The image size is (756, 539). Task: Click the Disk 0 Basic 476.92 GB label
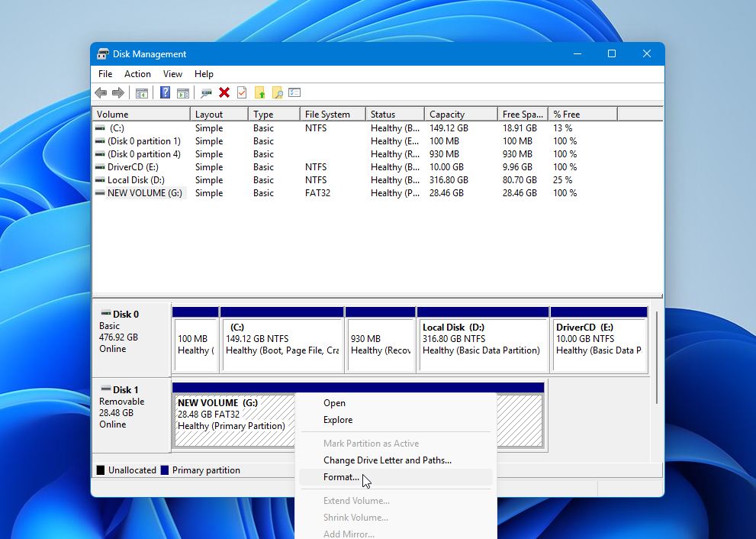(131, 340)
